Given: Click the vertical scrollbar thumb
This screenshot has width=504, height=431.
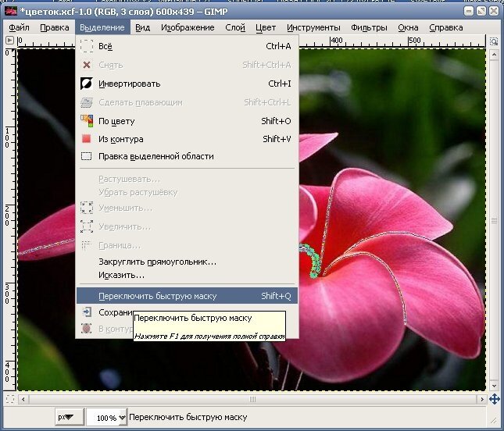Looking at the screenshot, I should point(494,220).
